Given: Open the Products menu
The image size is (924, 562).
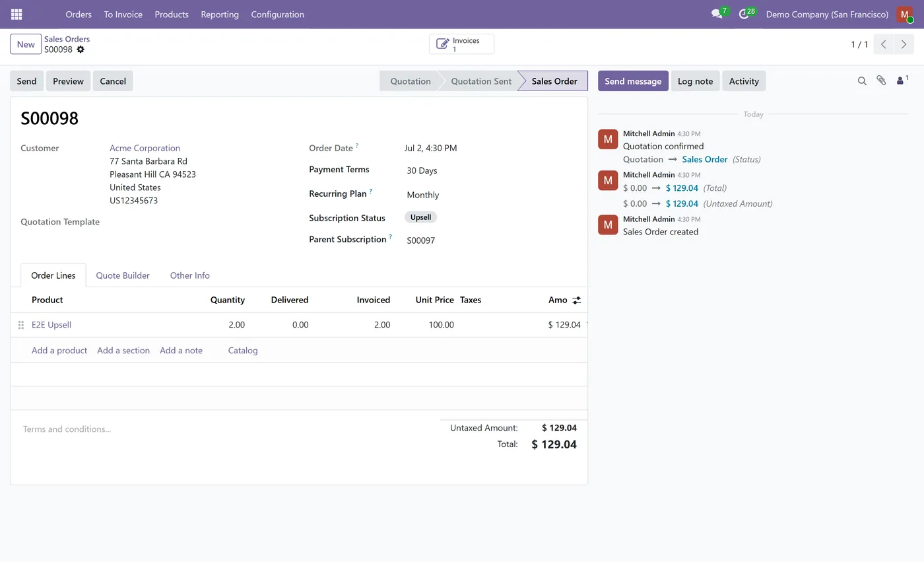Looking at the screenshot, I should (172, 14).
